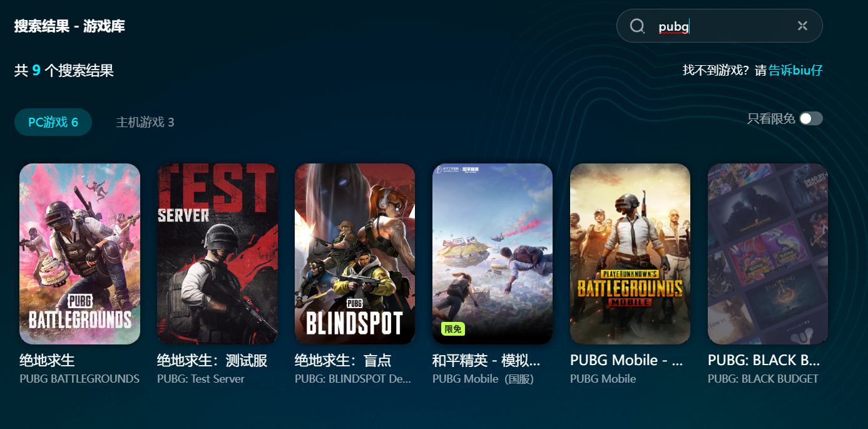
Task: Click the 绝地求生:测试服 title text
Action: click(x=212, y=361)
